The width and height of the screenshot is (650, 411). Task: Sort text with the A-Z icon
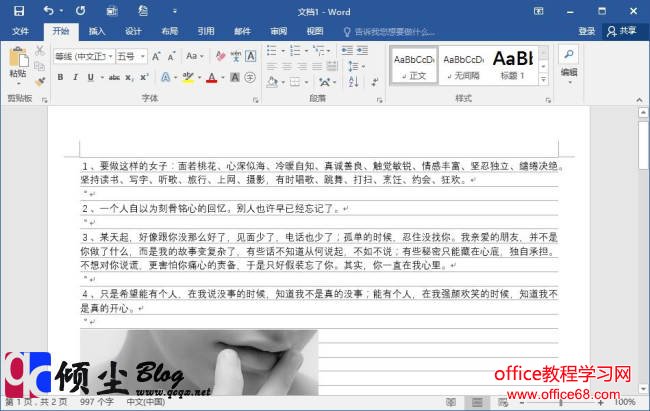pos(353,82)
